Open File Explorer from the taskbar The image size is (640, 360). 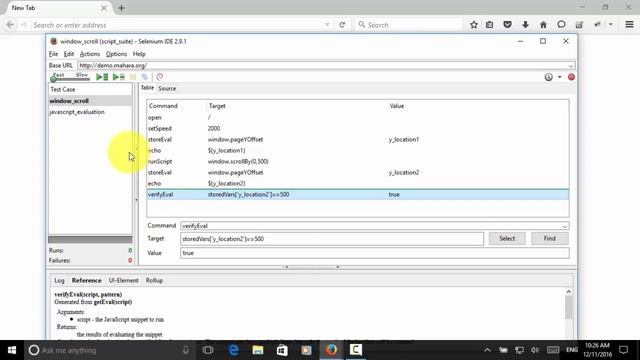click(258, 350)
